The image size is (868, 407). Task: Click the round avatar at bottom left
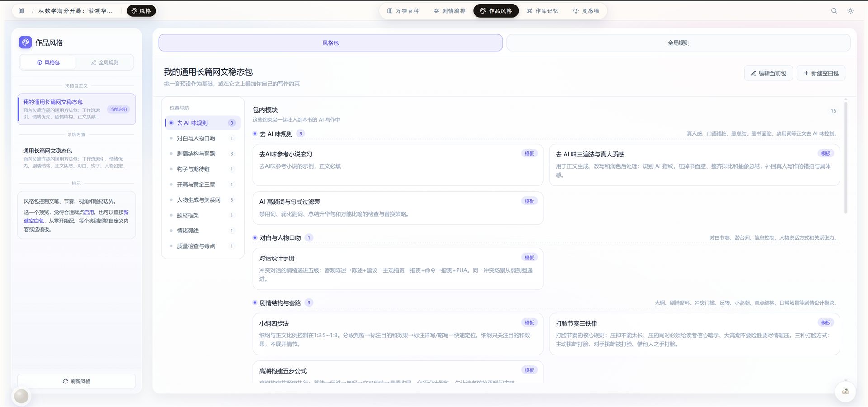(21, 396)
